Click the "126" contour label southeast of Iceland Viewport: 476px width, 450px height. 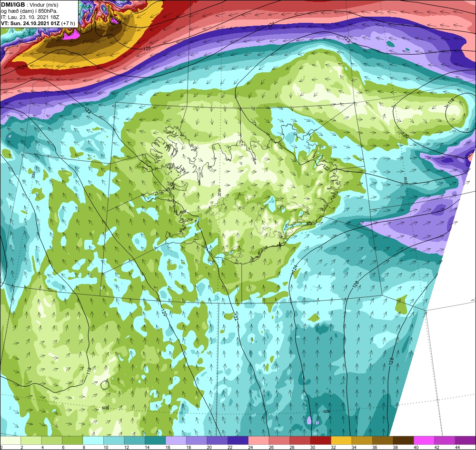pos(356,284)
